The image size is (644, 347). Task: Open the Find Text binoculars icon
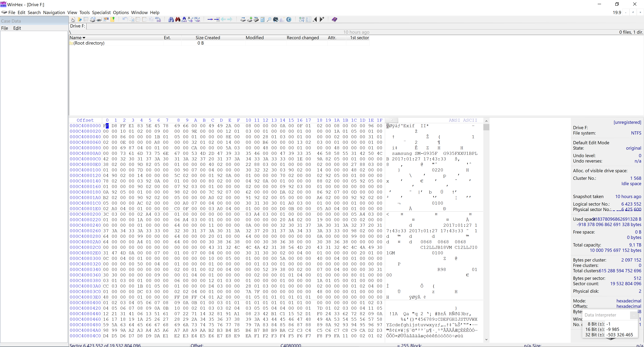(x=171, y=19)
